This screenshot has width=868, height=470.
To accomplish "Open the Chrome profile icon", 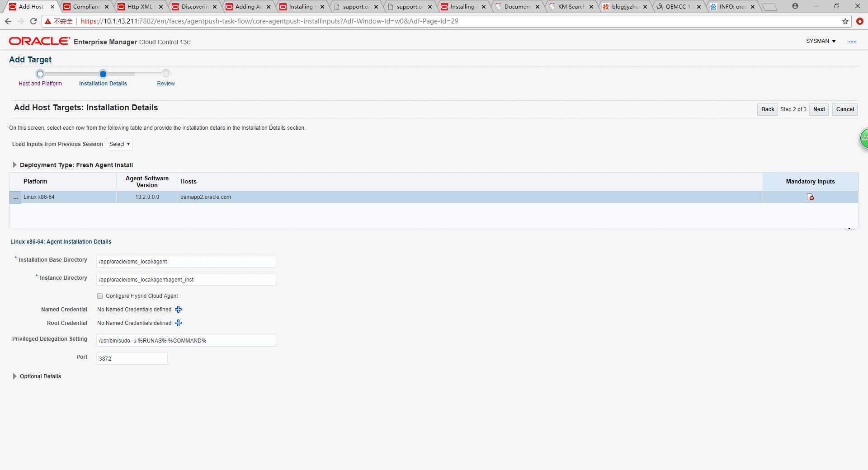I will (x=795, y=6).
